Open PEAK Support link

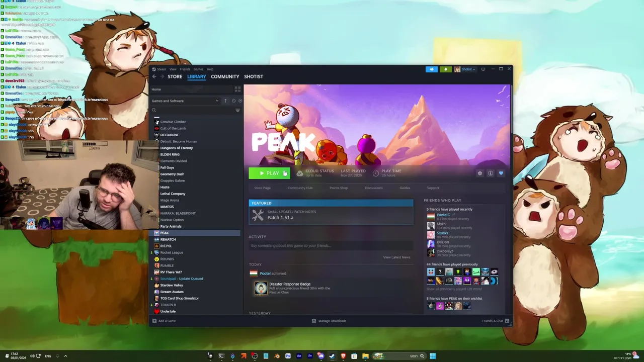pyautogui.click(x=433, y=188)
